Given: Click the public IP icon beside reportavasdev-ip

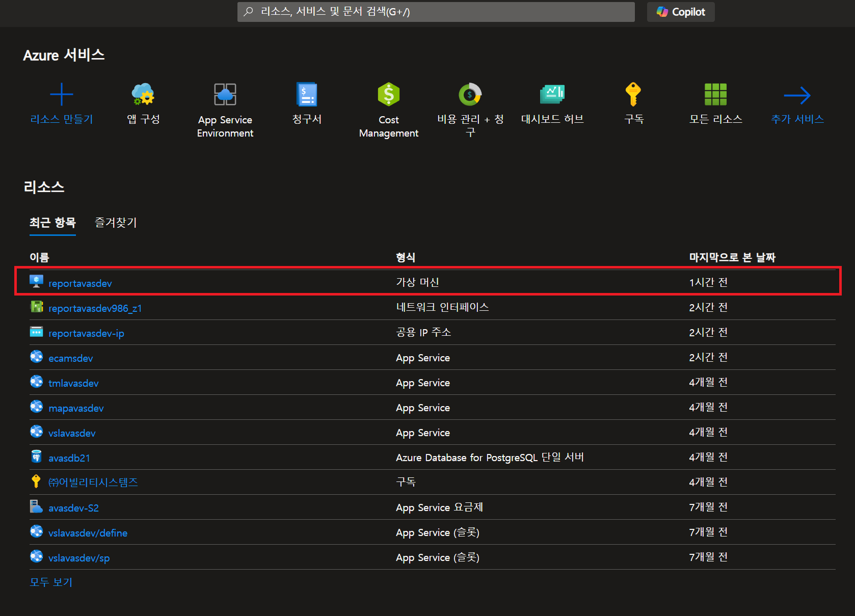Looking at the screenshot, I should [36, 332].
